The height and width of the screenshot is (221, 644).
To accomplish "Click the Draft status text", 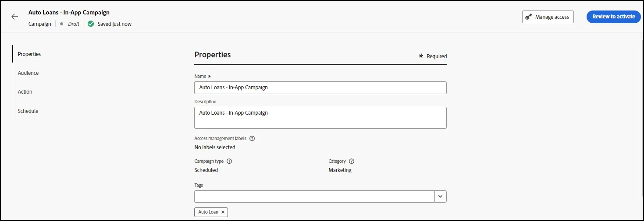I will point(74,24).
